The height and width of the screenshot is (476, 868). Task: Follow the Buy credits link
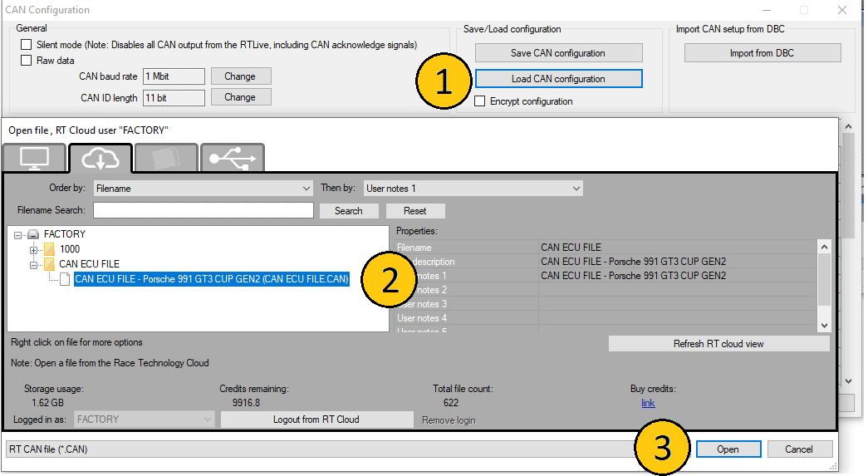[648, 403]
